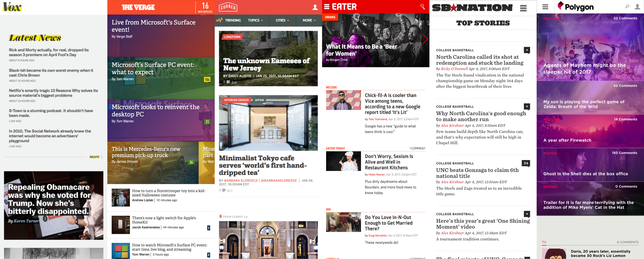Open 104 comments badge on Surface PC event
Screen dimensions: 644x259
click(x=207, y=80)
